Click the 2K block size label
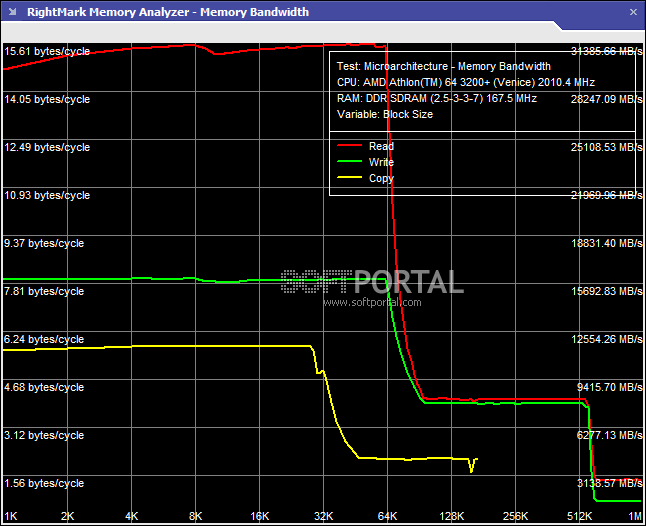Image resolution: width=646 pixels, height=526 pixels. point(68,516)
